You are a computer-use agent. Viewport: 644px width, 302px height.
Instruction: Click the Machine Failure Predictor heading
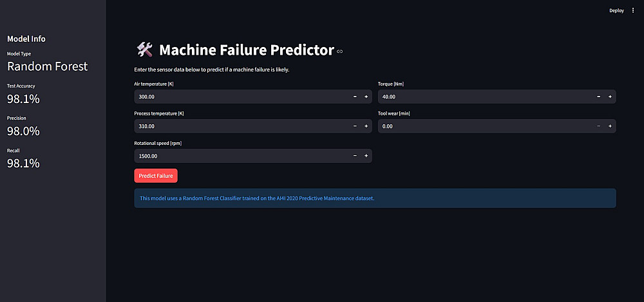point(246,50)
